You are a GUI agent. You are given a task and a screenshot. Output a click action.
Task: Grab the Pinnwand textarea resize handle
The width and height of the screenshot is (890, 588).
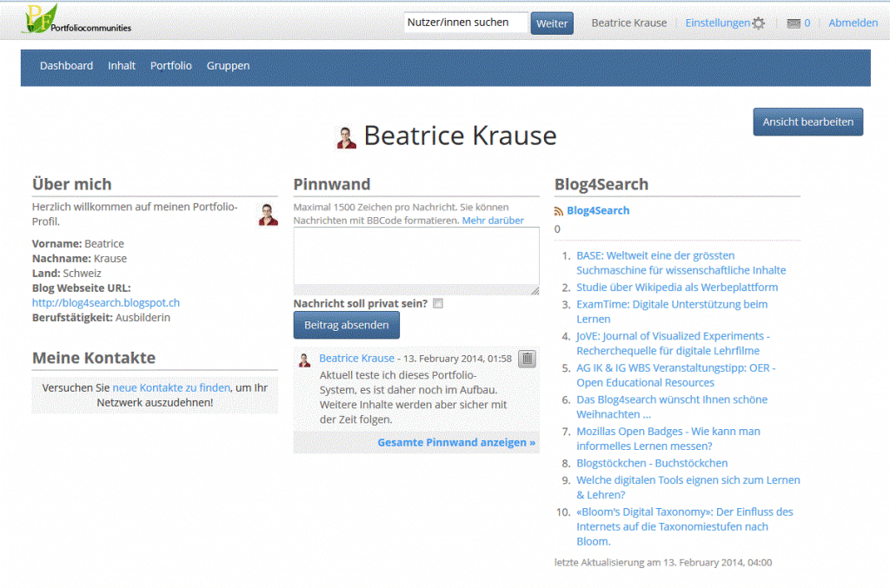pos(535,290)
